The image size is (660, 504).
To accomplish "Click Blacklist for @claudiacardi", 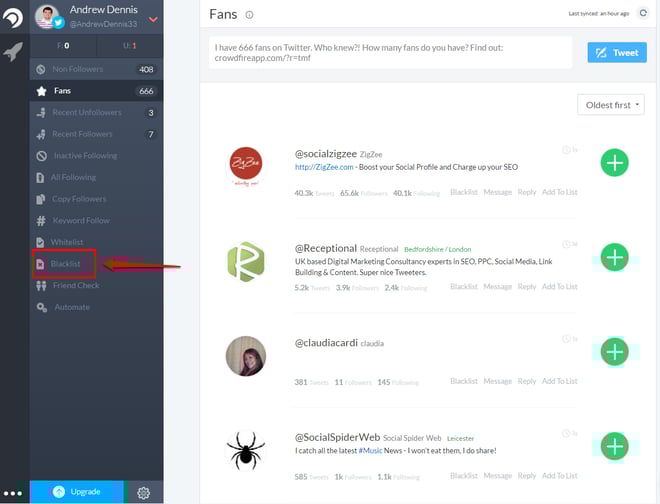I will 464,381.
